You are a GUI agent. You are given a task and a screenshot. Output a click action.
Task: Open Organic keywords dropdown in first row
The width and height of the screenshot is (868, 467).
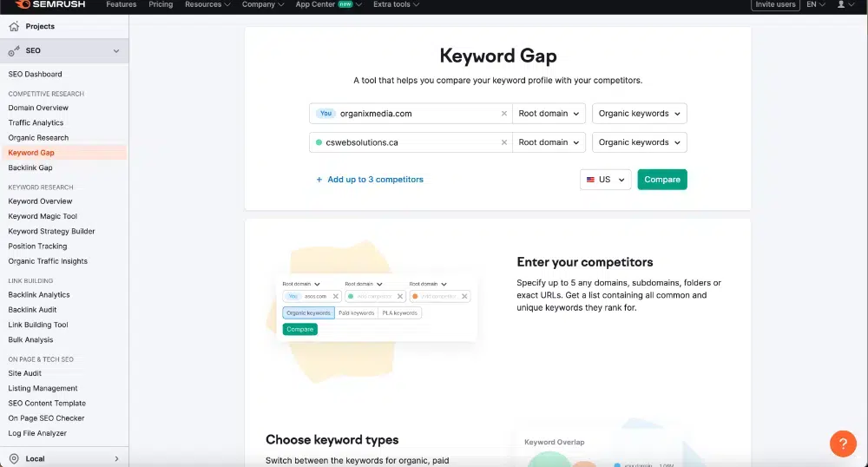[640, 114]
